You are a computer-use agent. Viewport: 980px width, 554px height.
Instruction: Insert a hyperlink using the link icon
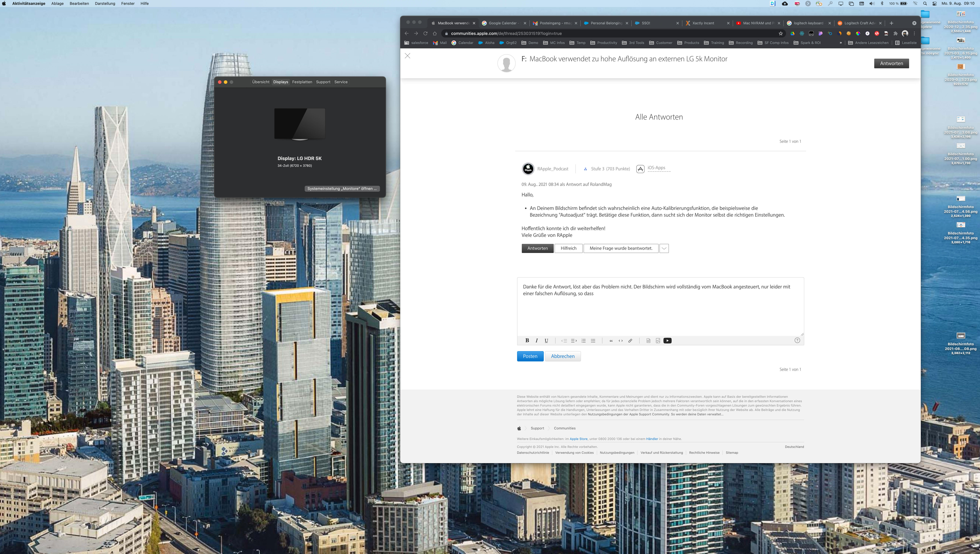pos(630,340)
